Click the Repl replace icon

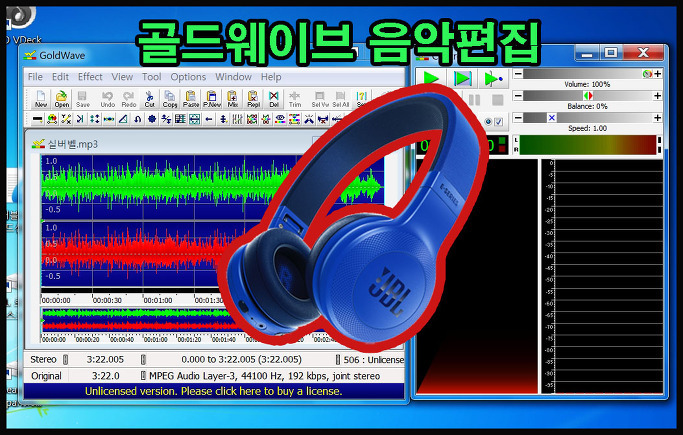coord(253,99)
